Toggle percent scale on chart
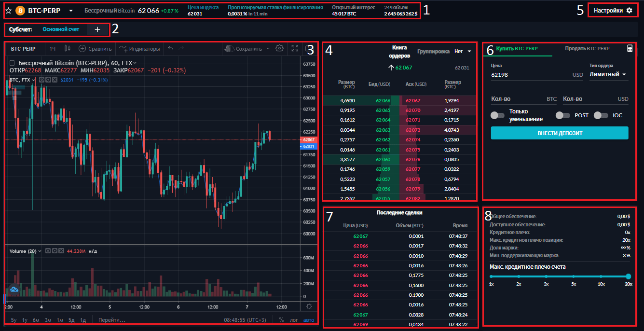The width and height of the screenshot is (644, 331). (281, 319)
